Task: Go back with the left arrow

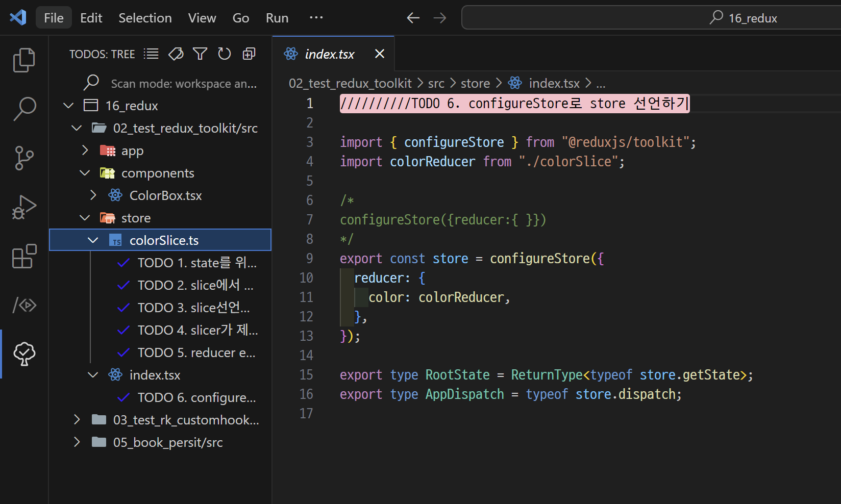Action: (x=413, y=18)
